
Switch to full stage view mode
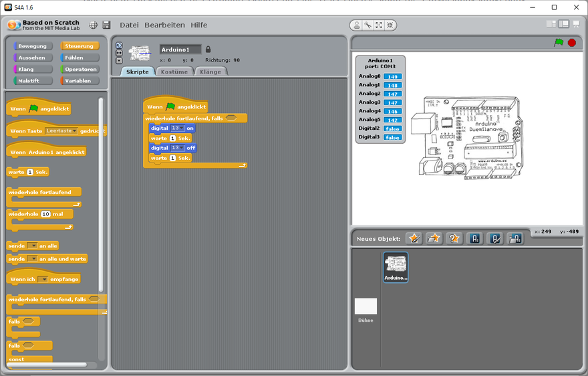(564, 24)
